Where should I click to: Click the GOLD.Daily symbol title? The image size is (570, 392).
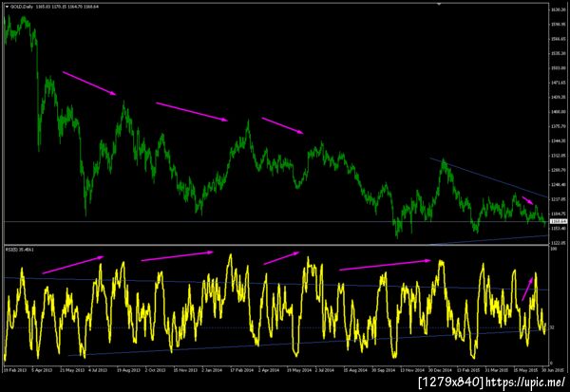[x=22, y=7]
